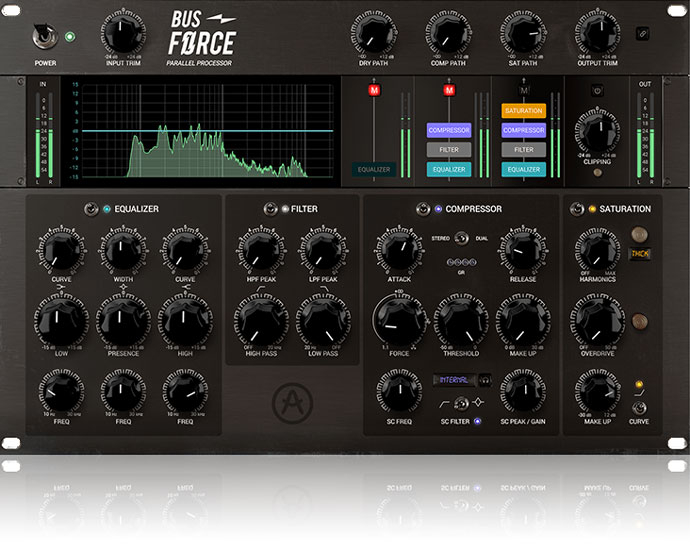Open the THICK harmonics type selector
This screenshot has width=690, height=549.
[x=640, y=254]
